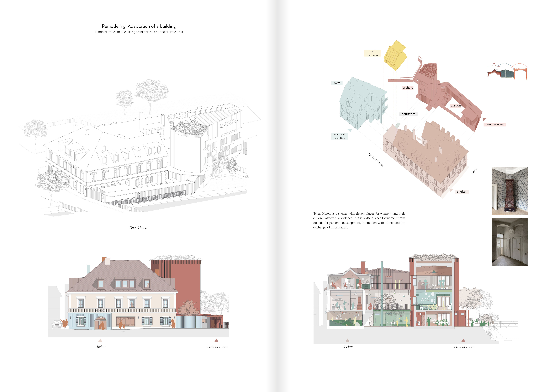The image size is (555, 392).
Task: Click the paragraph describing 'Haus Hafen' shelter
Action: tap(359, 220)
